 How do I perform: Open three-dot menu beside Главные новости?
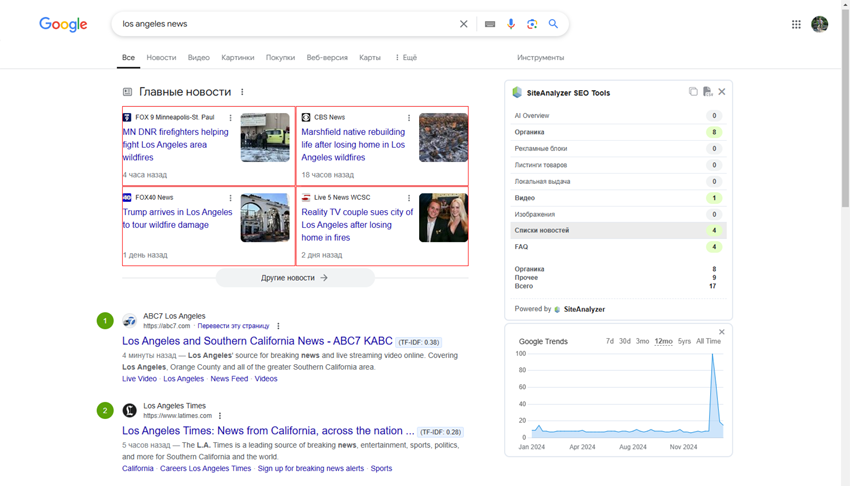coord(242,92)
